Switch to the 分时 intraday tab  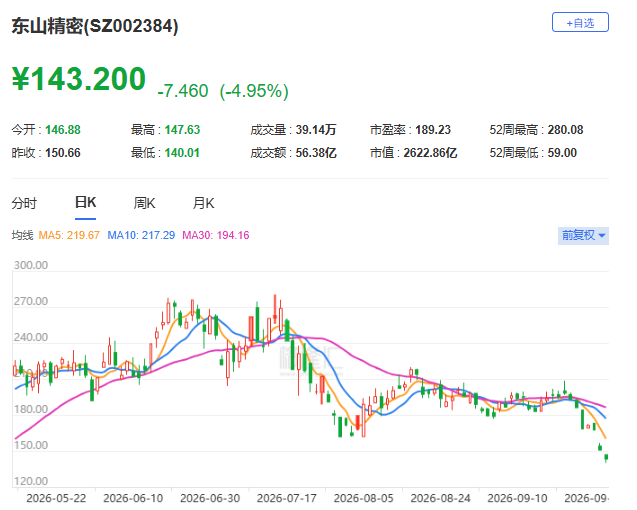point(24,203)
